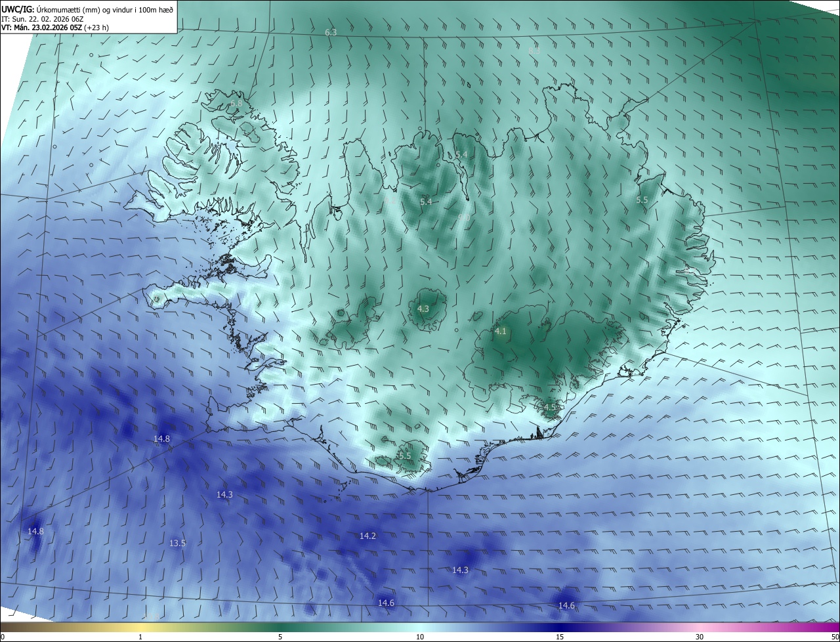Click the faint 9.0 value label
This screenshot has width=840, height=642.
coord(463,217)
